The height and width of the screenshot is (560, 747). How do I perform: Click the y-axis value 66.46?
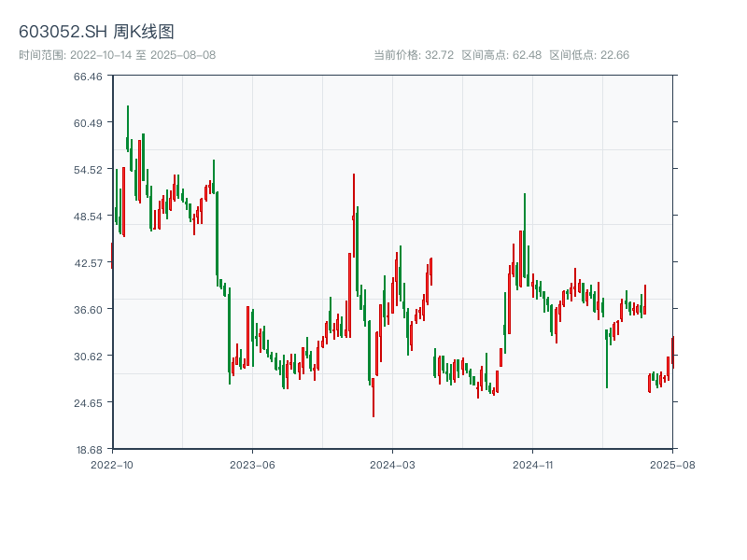tap(88, 77)
